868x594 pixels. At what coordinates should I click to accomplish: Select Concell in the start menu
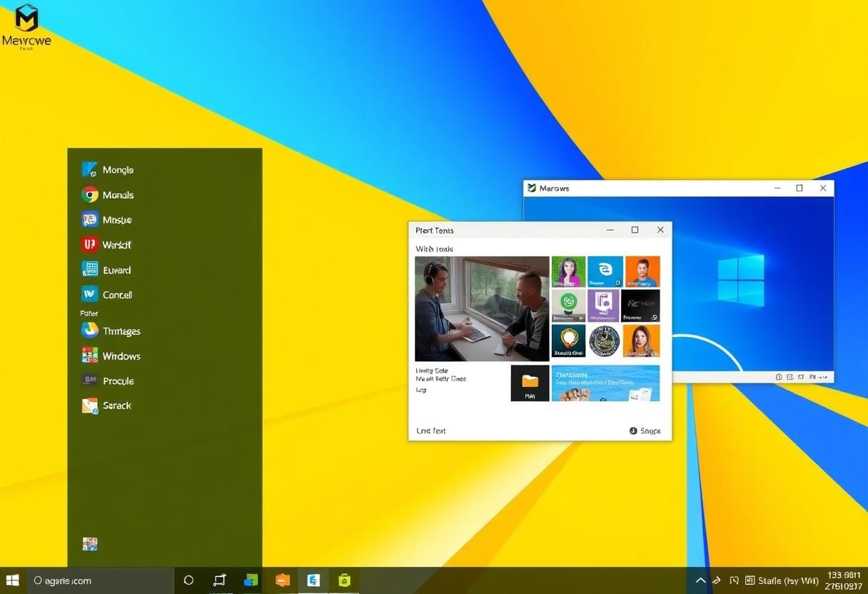[x=107, y=294]
